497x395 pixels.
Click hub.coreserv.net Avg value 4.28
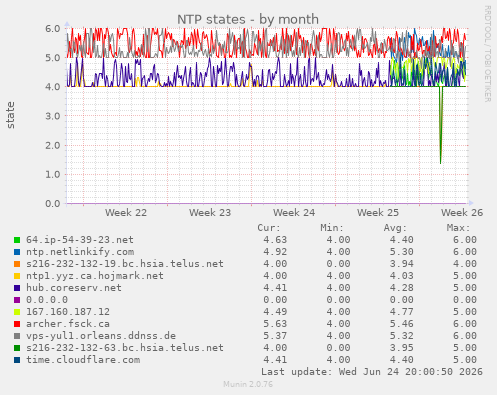[402, 288]
